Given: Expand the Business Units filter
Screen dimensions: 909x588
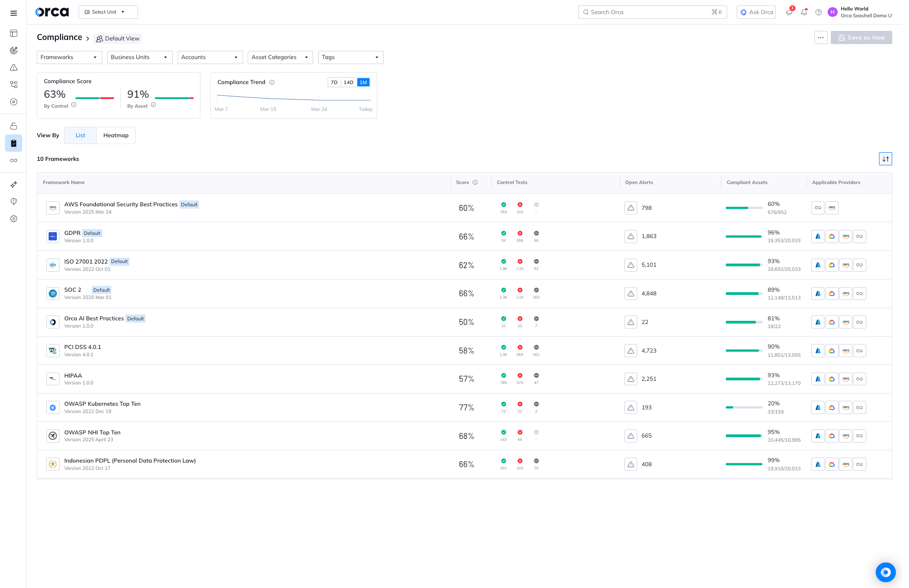Looking at the screenshot, I should click(x=140, y=57).
